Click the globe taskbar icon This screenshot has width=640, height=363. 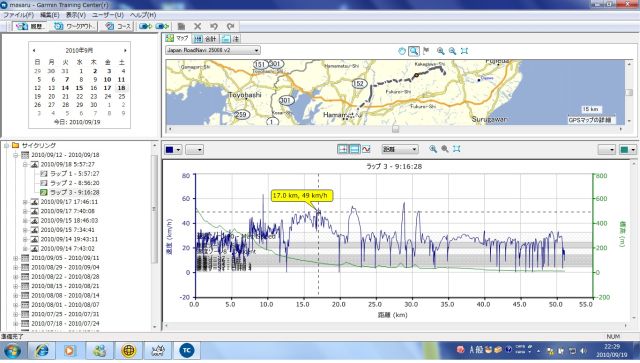point(128,350)
